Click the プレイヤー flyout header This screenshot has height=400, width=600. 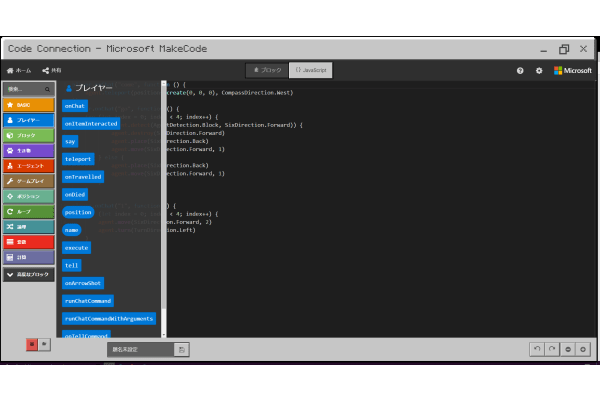click(90, 88)
